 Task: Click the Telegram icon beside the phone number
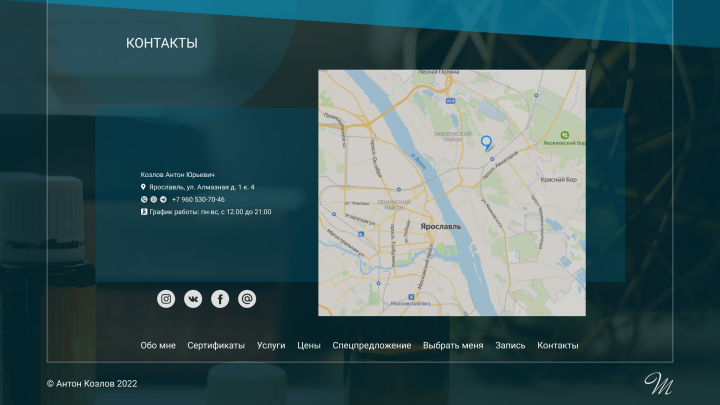pos(163,199)
